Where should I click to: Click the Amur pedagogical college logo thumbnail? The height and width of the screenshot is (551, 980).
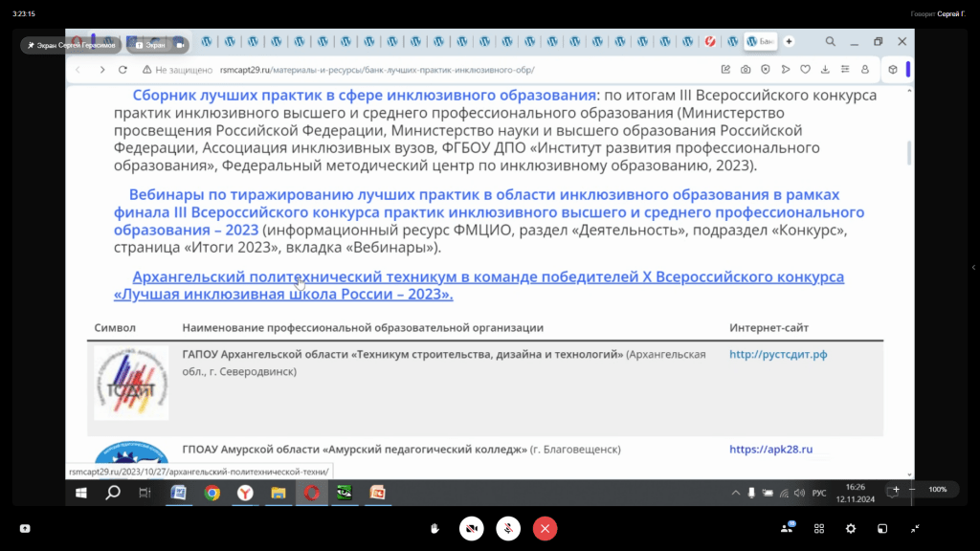(131, 452)
